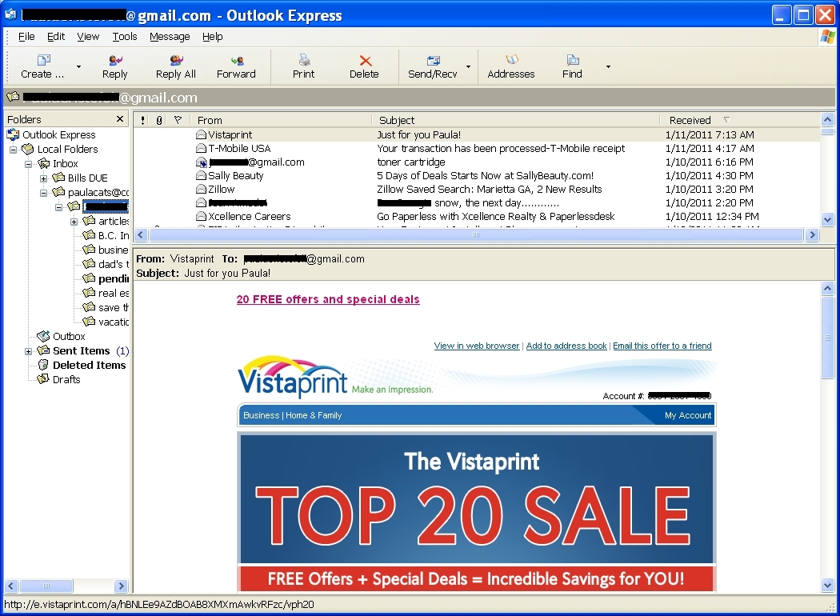Screen dimensions: 840x616
Task: Click 'Add to address book' link
Action: click(566, 346)
